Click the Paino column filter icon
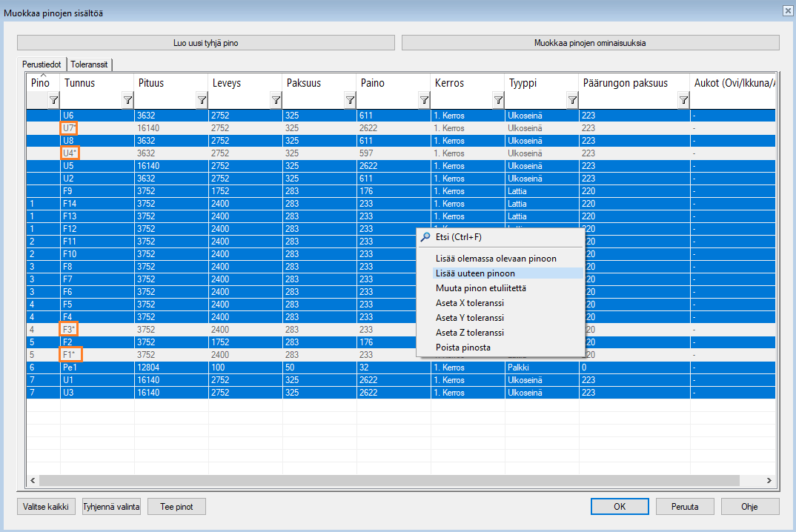The width and height of the screenshot is (796, 532). pyautogui.click(x=424, y=100)
